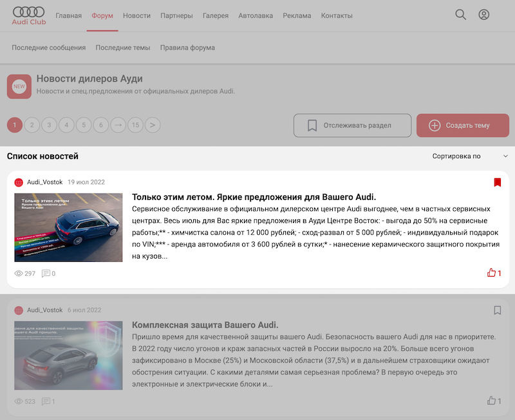Open Audi_Vostok profile on the 6 июл post
The height and width of the screenshot is (420, 515).
tap(44, 310)
